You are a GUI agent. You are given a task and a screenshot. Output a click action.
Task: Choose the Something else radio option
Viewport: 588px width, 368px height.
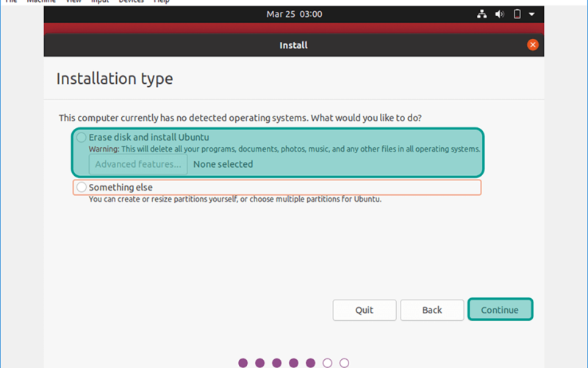coord(82,187)
